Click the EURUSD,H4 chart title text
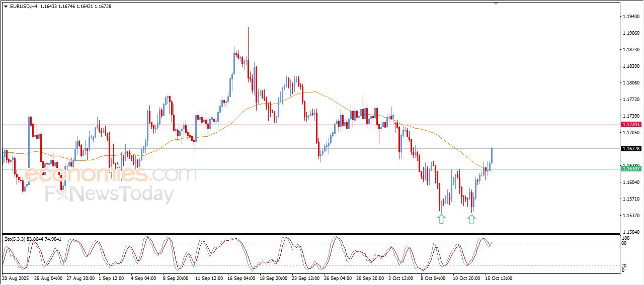This screenshot has height=285, width=644. 24,6
